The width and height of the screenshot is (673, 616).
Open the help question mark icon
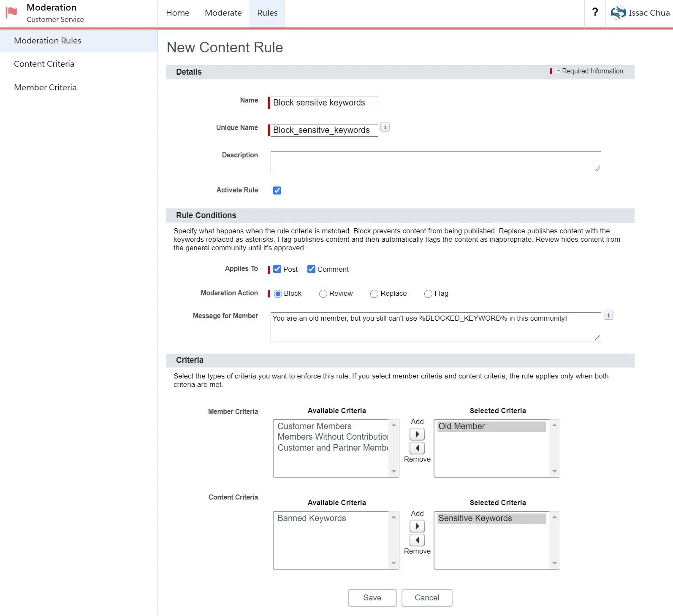[595, 12]
